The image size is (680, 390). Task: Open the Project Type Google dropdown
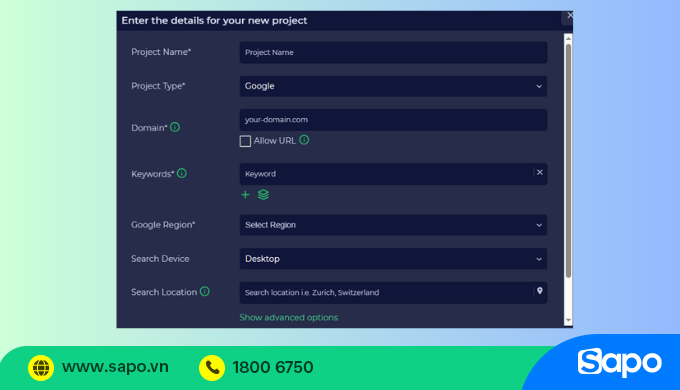tap(393, 86)
